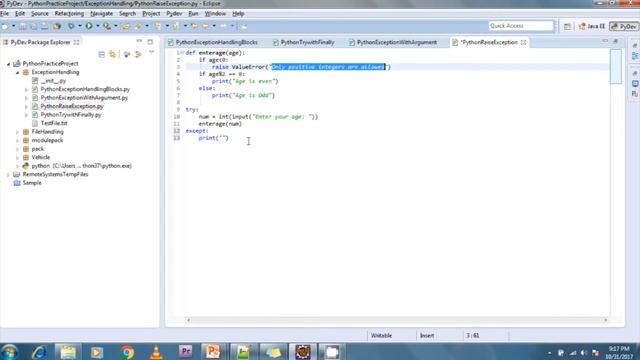The image size is (640, 360).
Task: Click the Save disk icon in toolbar
Action: (23, 26)
